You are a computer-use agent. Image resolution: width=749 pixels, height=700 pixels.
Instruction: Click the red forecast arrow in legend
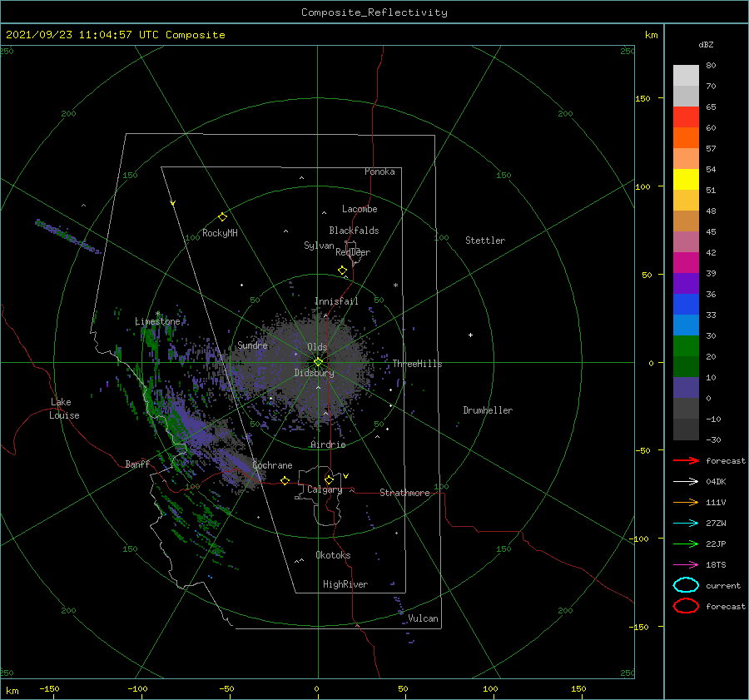[686, 460]
